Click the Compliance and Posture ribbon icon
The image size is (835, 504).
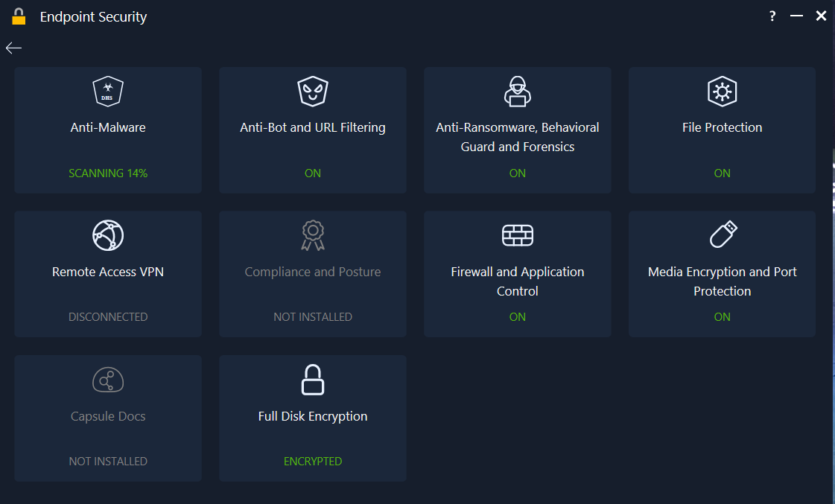pyautogui.click(x=312, y=235)
